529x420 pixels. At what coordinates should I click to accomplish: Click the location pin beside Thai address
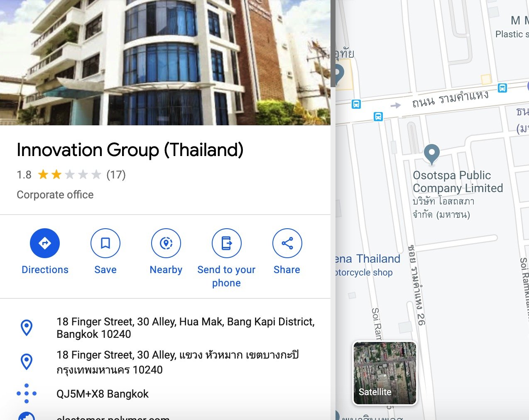click(27, 362)
